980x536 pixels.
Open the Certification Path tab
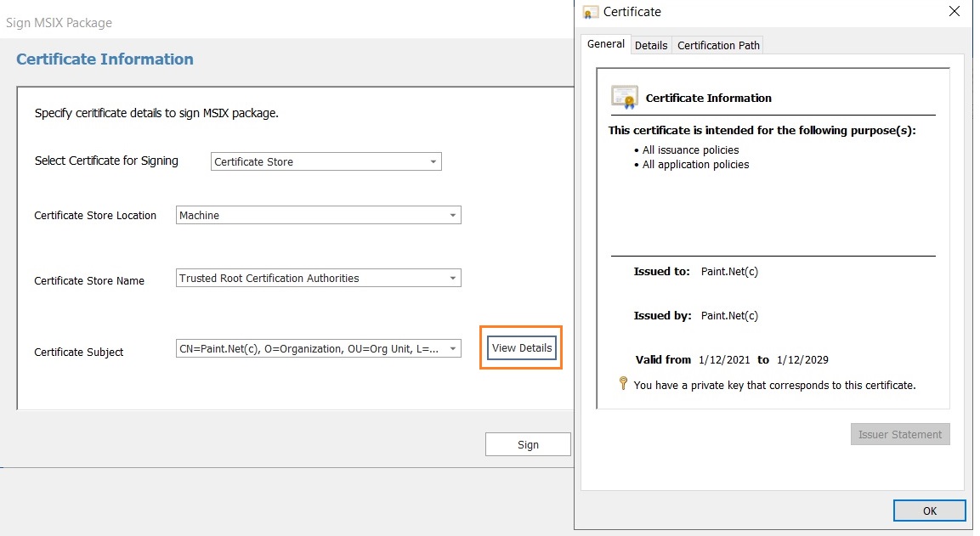click(x=718, y=45)
